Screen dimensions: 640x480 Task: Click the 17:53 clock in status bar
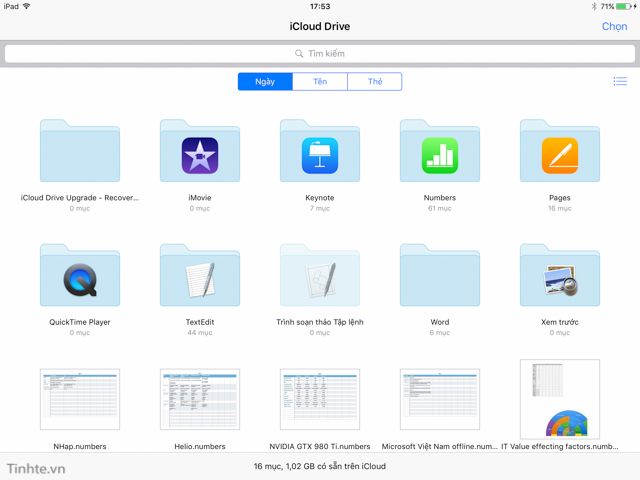click(320, 7)
